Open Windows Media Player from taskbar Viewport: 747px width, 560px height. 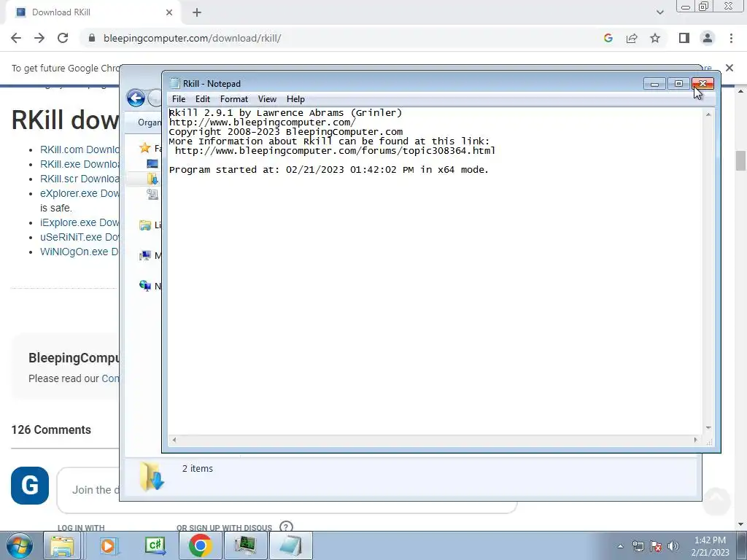pyautogui.click(x=108, y=545)
